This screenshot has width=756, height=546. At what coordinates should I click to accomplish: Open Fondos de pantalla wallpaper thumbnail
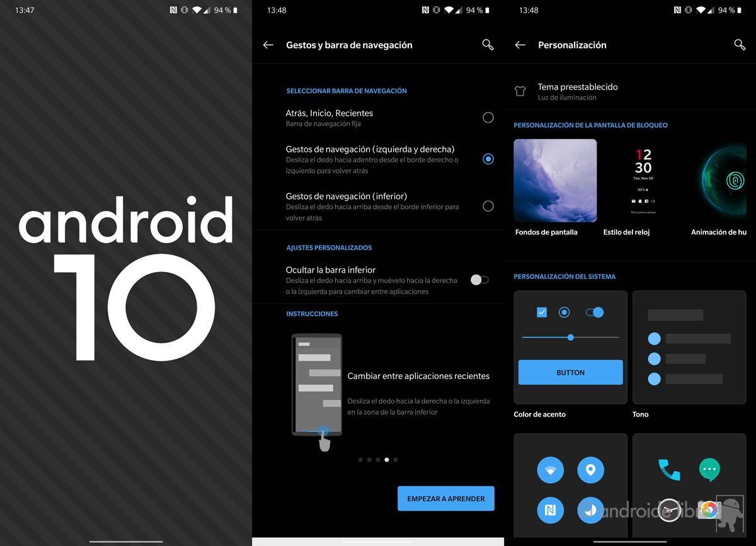[x=555, y=181]
